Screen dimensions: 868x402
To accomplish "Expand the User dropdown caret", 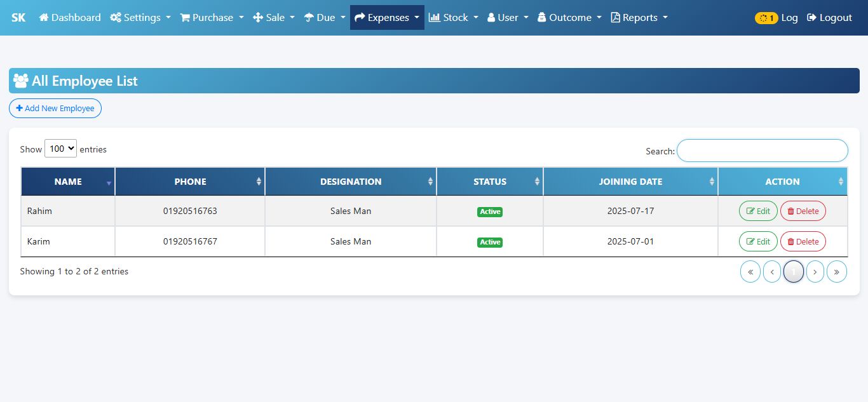I will 526,18.
